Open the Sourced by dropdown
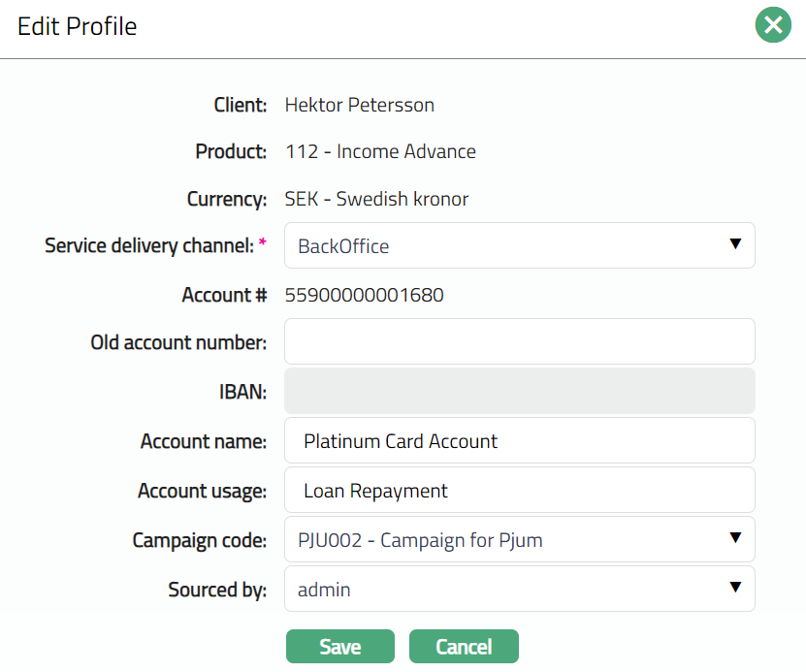Screen dimensions: 806x672 (x=519, y=590)
